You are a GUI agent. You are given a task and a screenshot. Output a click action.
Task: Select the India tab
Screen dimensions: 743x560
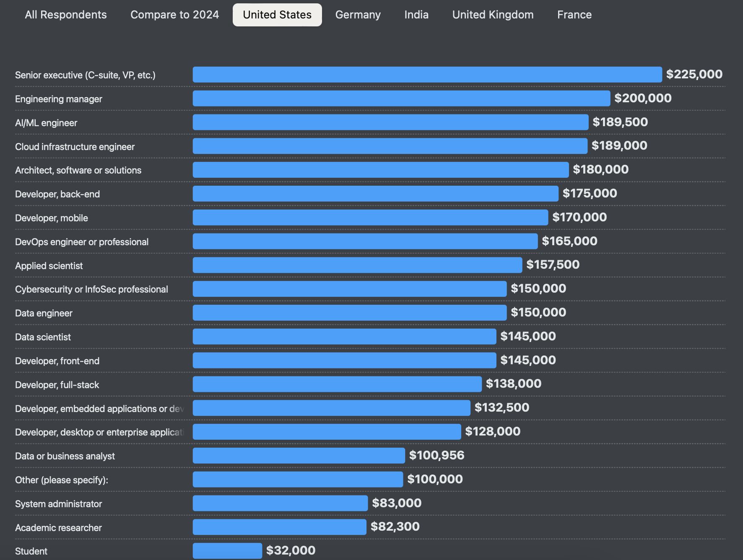(x=416, y=15)
